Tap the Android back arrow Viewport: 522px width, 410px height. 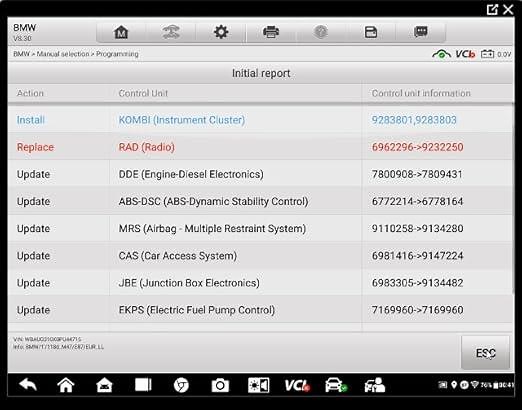[x=28, y=385]
